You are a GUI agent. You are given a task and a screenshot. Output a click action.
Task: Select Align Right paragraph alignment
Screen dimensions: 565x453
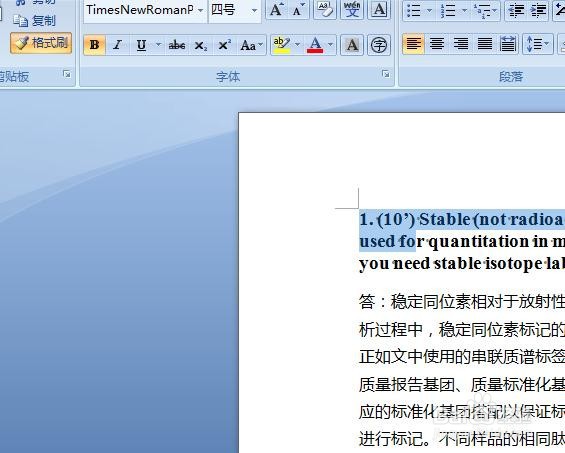pyautogui.click(x=461, y=44)
